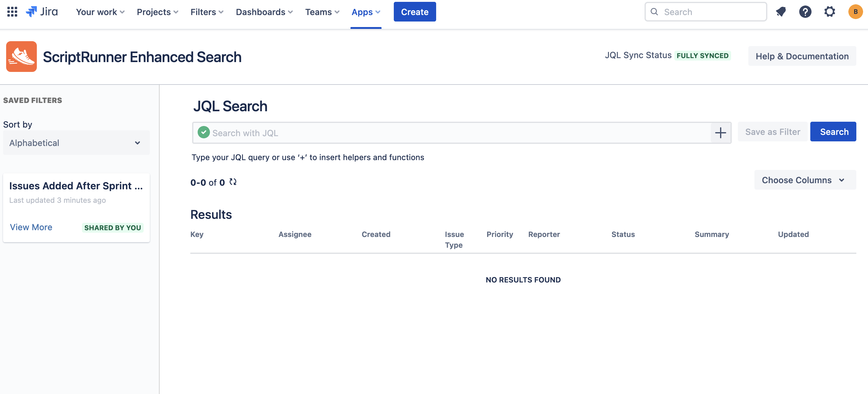The height and width of the screenshot is (394, 868).
Task: Open the notifications bell icon
Action: [x=781, y=12]
